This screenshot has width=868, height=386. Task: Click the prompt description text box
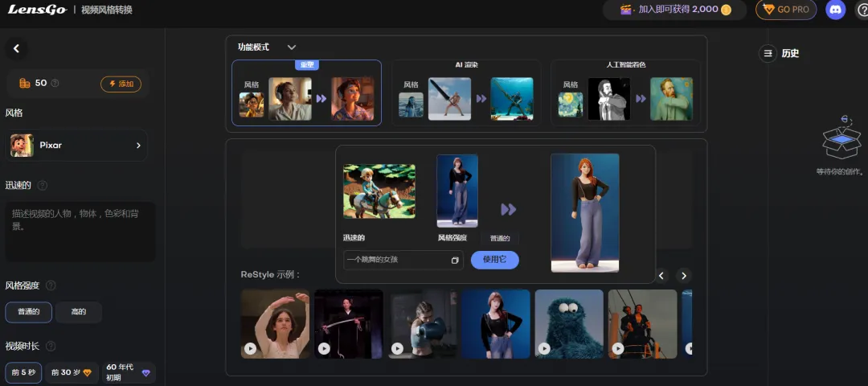80,232
